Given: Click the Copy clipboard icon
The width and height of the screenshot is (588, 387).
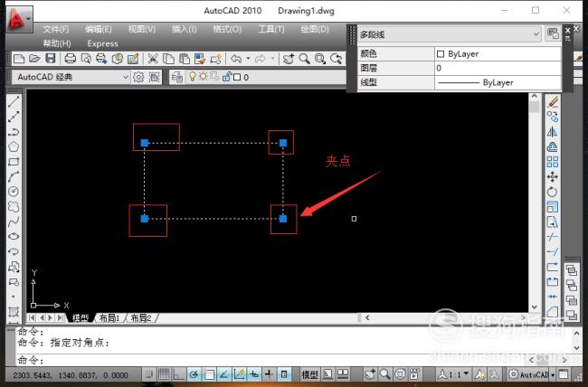Looking at the screenshot, I should pyautogui.click(x=168, y=59).
